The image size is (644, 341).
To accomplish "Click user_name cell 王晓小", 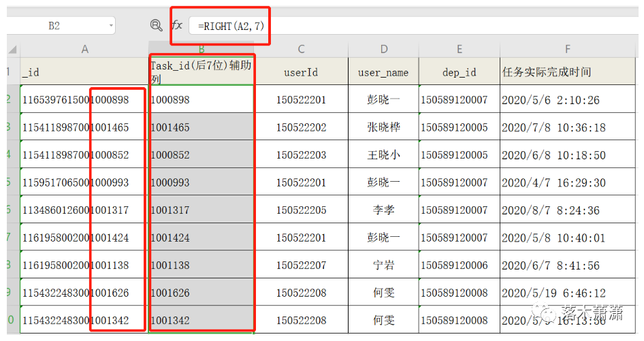I will 383,155.
